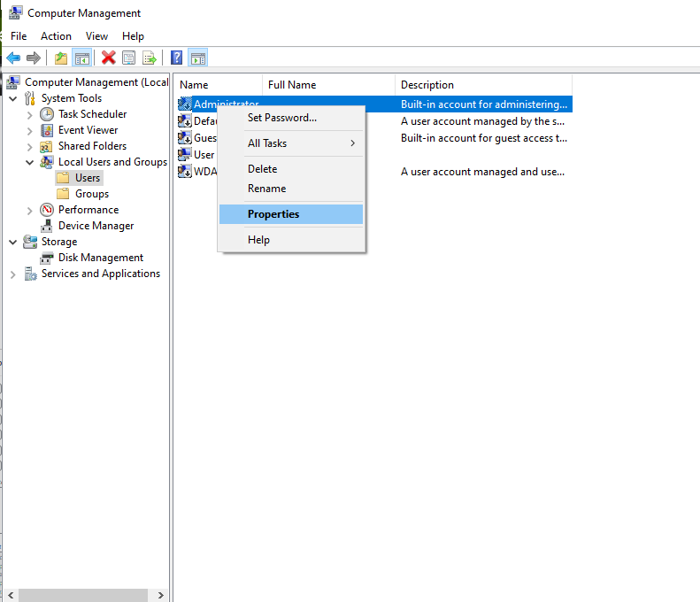This screenshot has width=700, height=602.
Task: Click the blue Help question mark icon
Action: pyautogui.click(x=177, y=58)
